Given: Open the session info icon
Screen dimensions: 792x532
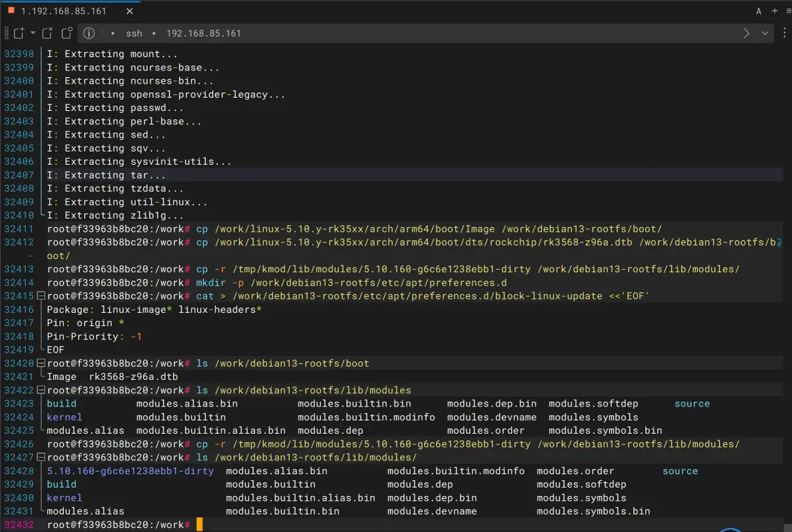Looking at the screenshot, I should click(89, 33).
